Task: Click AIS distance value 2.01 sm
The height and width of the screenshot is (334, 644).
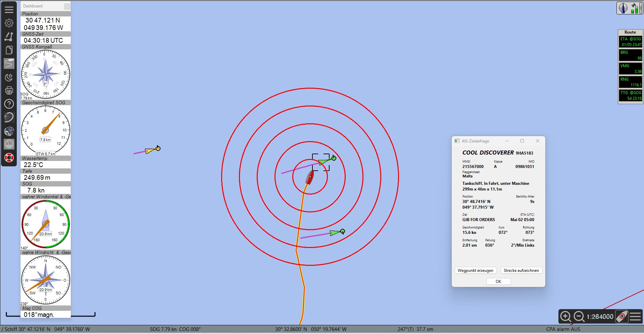Action: click(x=469, y=245)
